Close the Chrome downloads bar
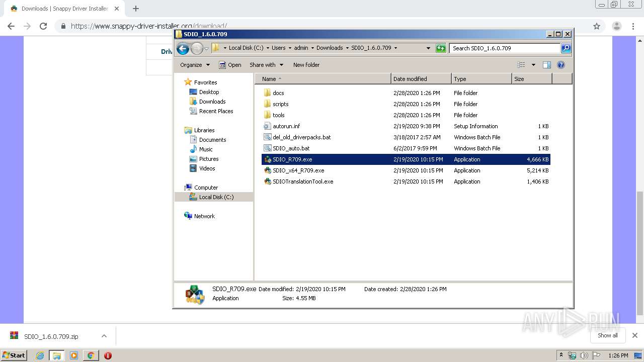This screenshot has height=362, width=644. (635, 335)
